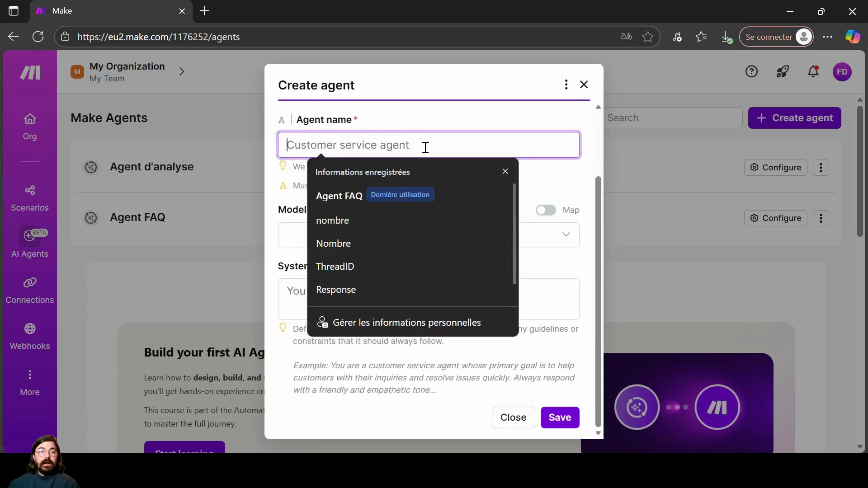Select the 'Agent FAQ' autofill suggestion

[339, 196]
